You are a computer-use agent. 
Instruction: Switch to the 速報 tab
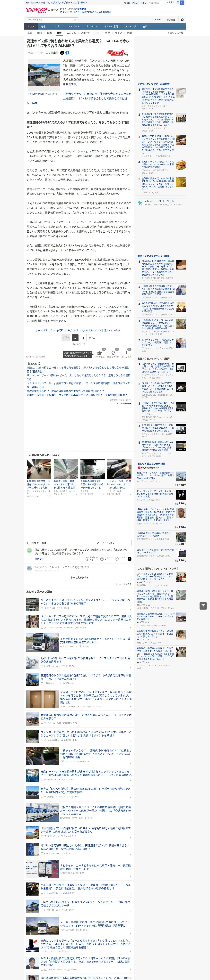coord(43,27)
